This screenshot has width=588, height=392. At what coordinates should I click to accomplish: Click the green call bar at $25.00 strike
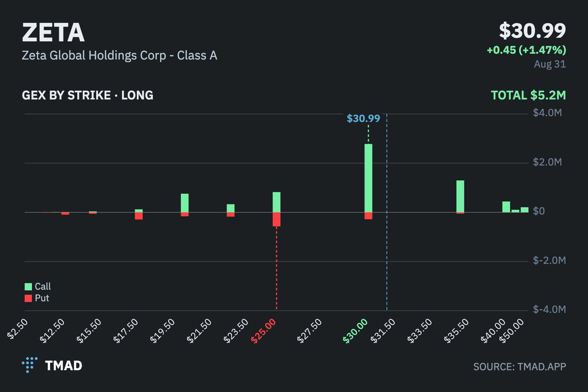click(276, 202)
